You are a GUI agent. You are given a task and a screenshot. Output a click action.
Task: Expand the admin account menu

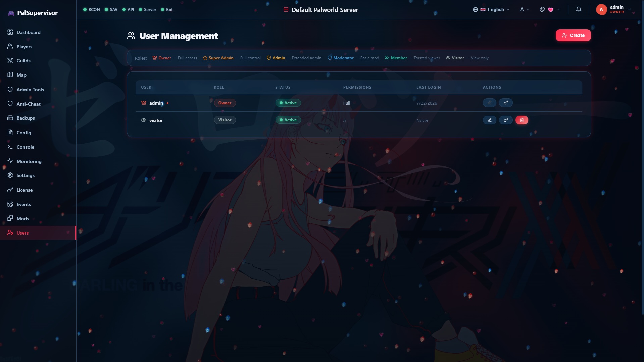[x=614, y=10]
